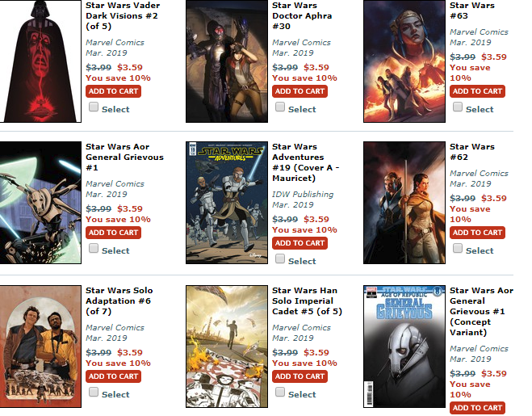
Task: Open IDW Publishing publisher link
Action: point(303,194)
